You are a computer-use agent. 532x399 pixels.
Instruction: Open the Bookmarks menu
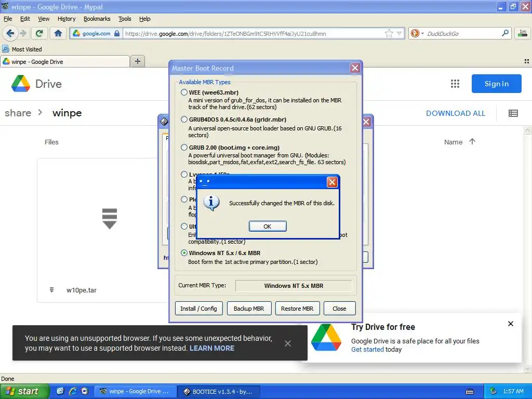97,19
